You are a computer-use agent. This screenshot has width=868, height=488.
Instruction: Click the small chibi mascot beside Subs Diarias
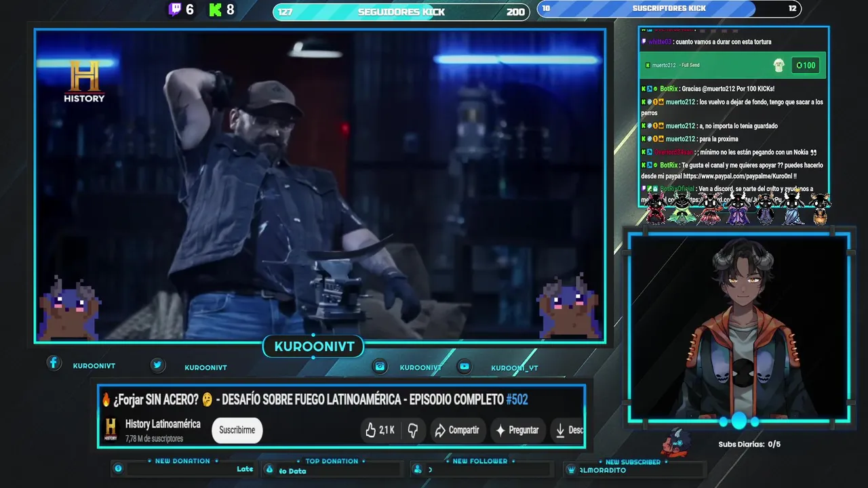[x=677, y=443]
